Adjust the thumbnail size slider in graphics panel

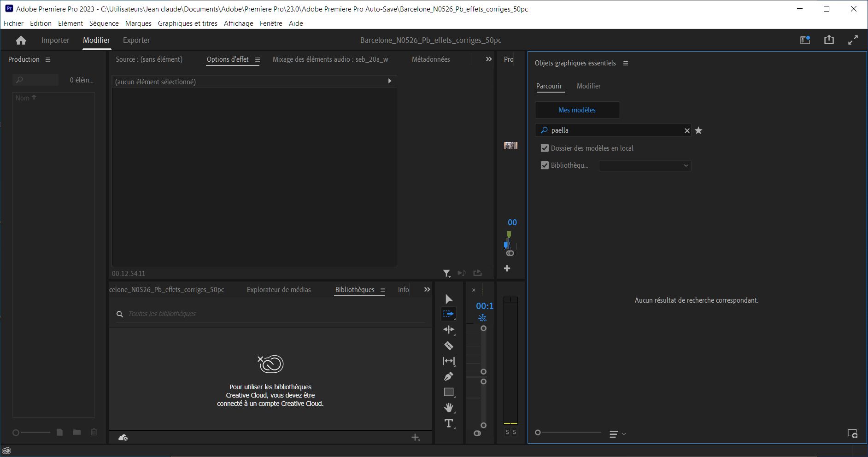click(538, 433)
